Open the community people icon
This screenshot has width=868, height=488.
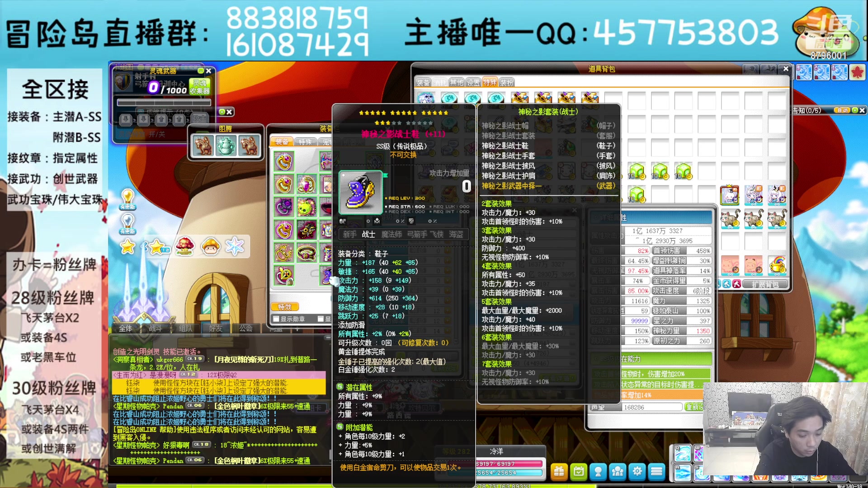tap(618, 471)
